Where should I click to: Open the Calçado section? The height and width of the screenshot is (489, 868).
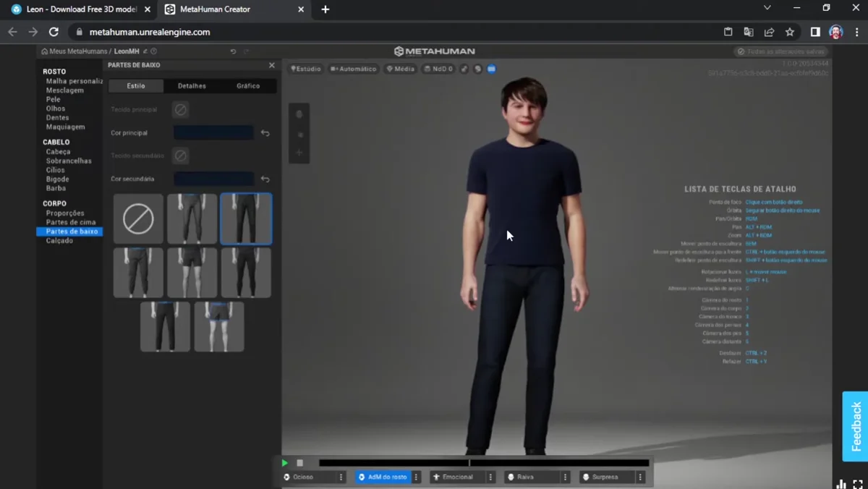[x=59, y=240]
